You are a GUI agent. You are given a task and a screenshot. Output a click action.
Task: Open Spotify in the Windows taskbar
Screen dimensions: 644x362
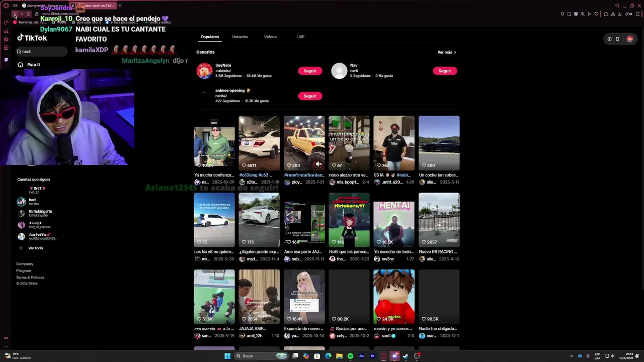click(x=350, y=356)
